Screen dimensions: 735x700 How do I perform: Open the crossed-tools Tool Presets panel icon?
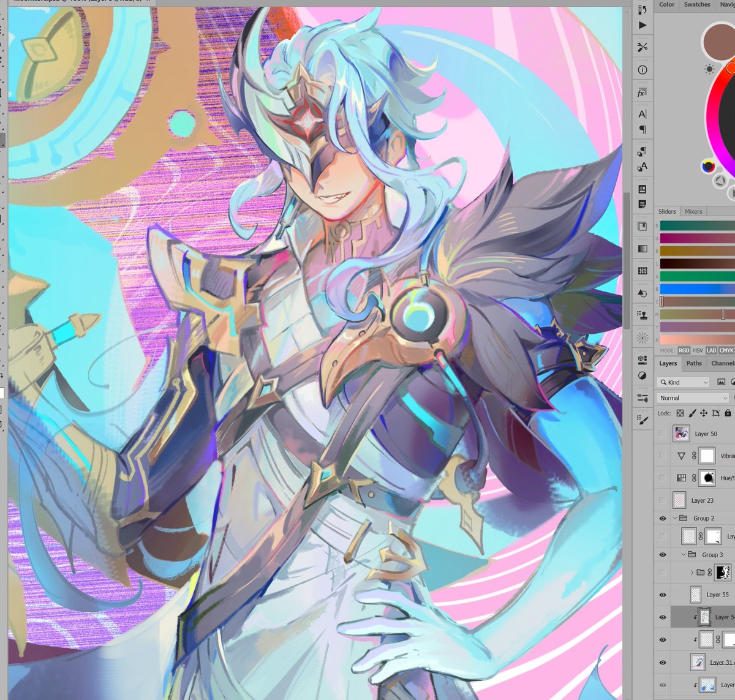click(x=643, y=47)
